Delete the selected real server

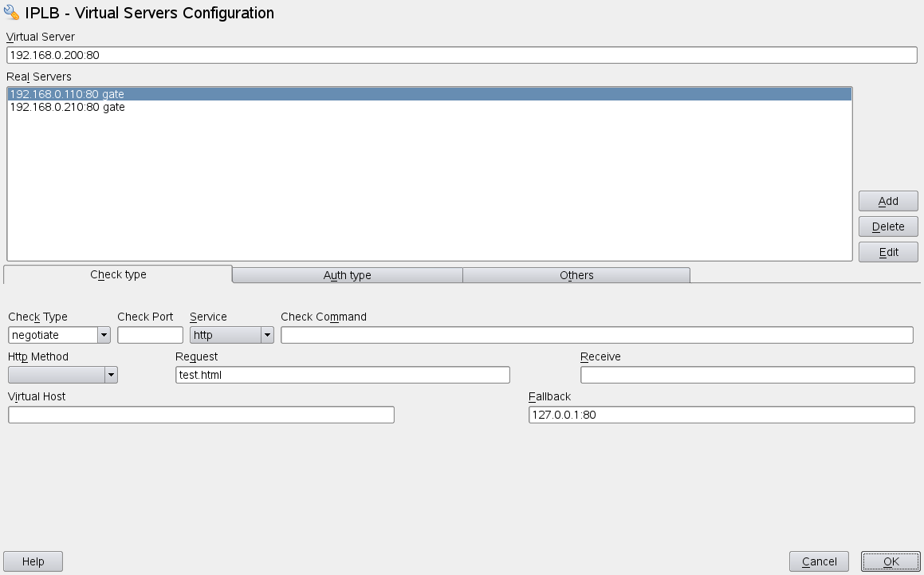click(888, 226)
